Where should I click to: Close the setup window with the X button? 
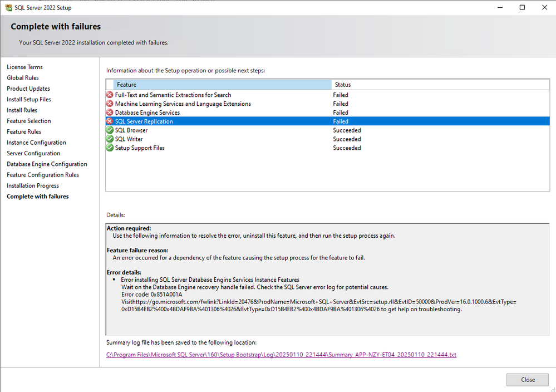(x=544, y=7)
